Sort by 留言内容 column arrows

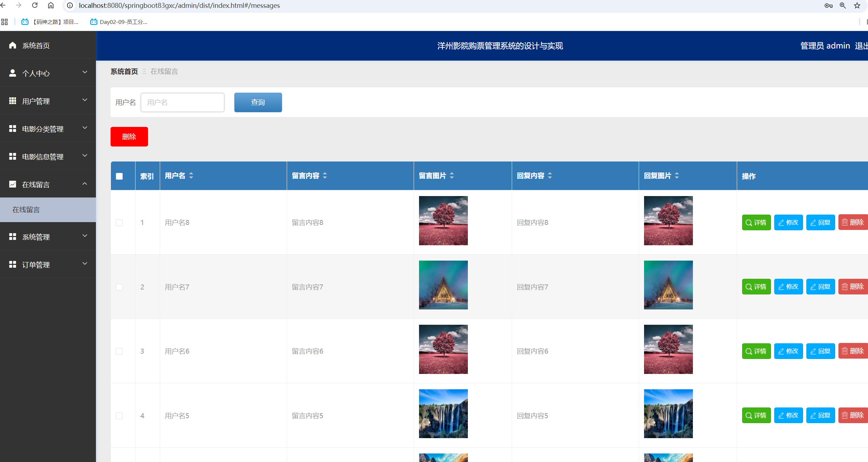click(325, 175)
